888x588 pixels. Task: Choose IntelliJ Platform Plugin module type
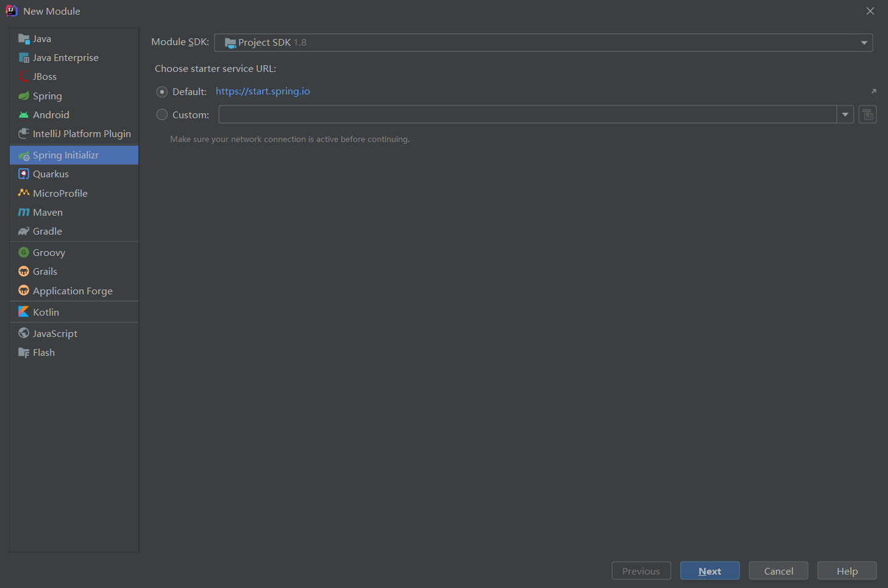(x=82, y=134)
